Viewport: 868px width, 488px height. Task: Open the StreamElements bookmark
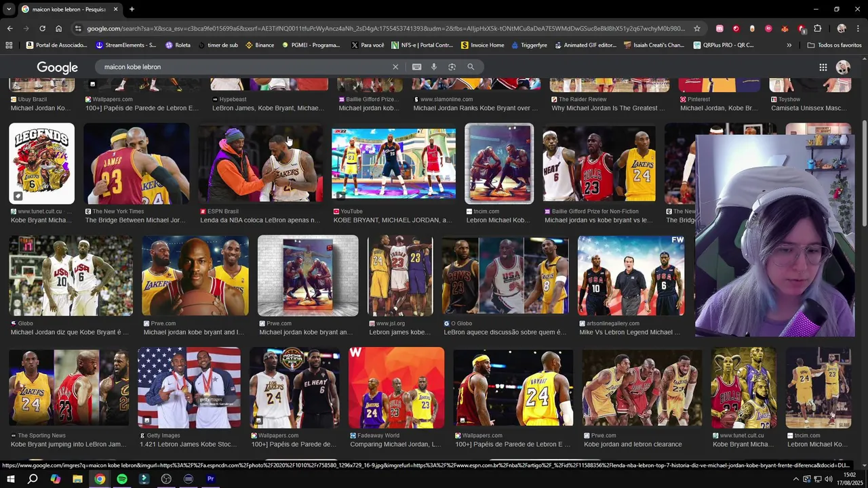pos(126,45)
